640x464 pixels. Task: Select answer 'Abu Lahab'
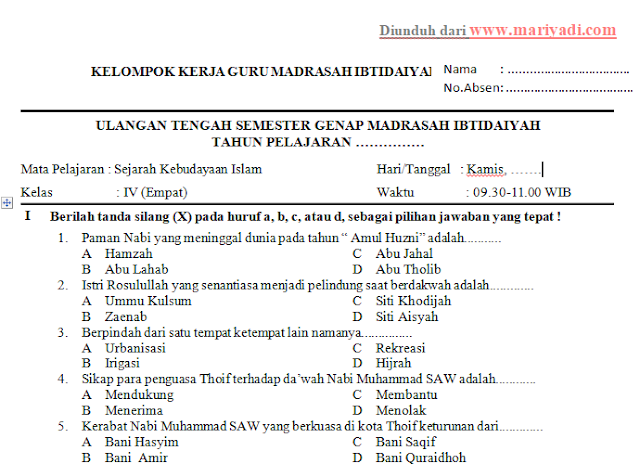click(137, 269)
